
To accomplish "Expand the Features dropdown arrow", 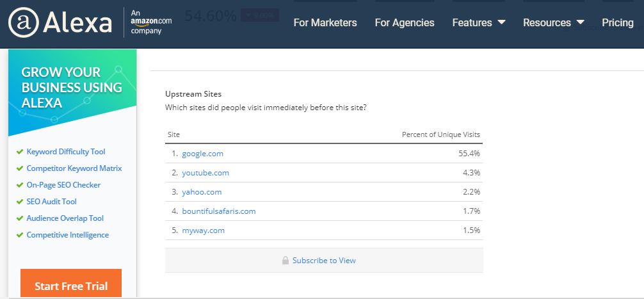I will coord(501,22).
